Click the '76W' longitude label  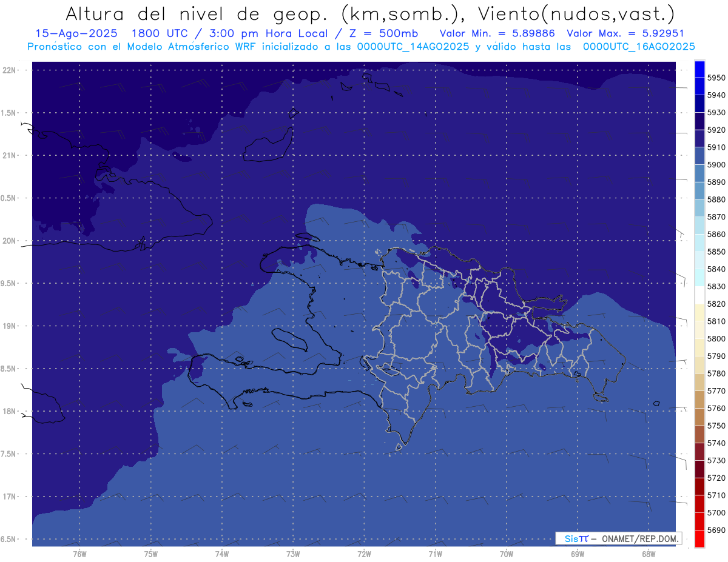coord(80,554)
